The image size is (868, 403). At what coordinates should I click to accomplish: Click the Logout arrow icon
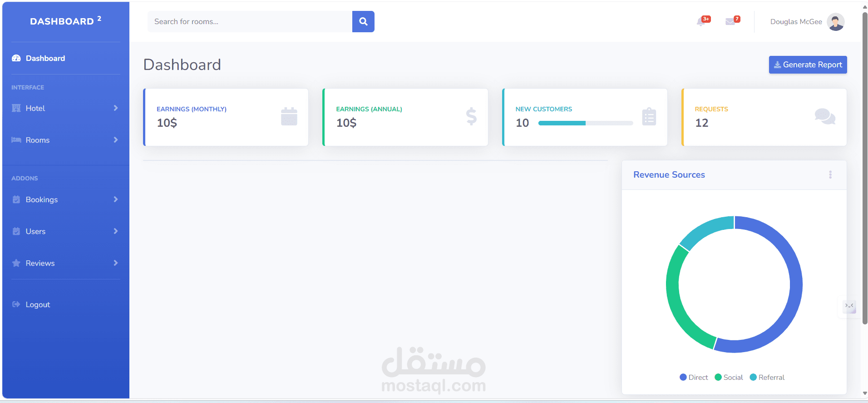[16, 304]
